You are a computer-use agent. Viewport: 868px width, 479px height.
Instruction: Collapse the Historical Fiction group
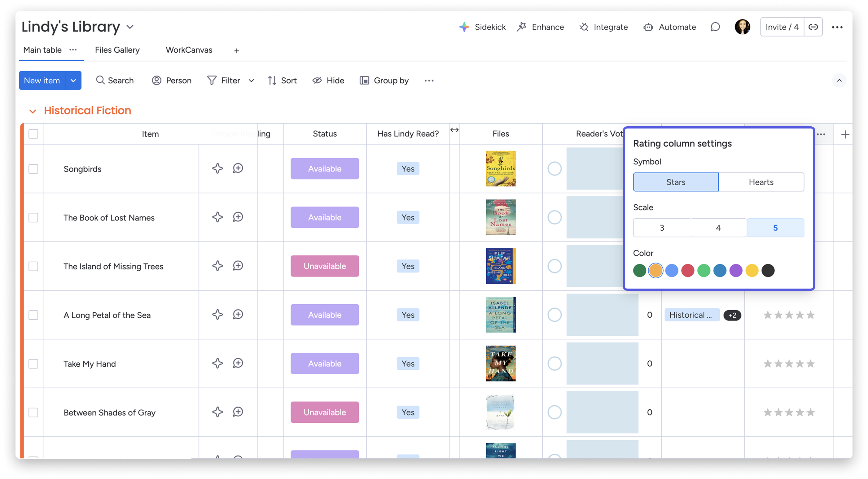click(33, 111)
